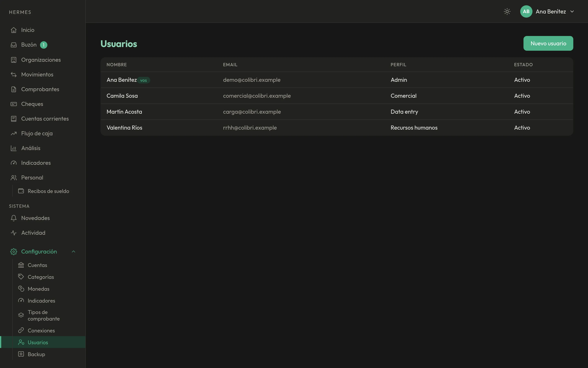Image resolution: width=588 pixels, height=368 pixels.
Task: Click the Buzón badge showing 1
Action: tap(44, 45)
